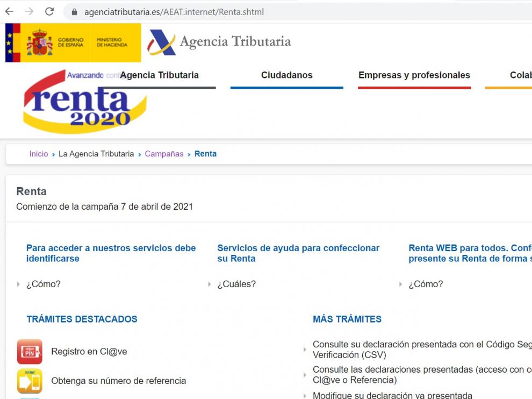Click the browser forward arrow
The width and height of the screenshot is (532, 399).
click(29, 11)
